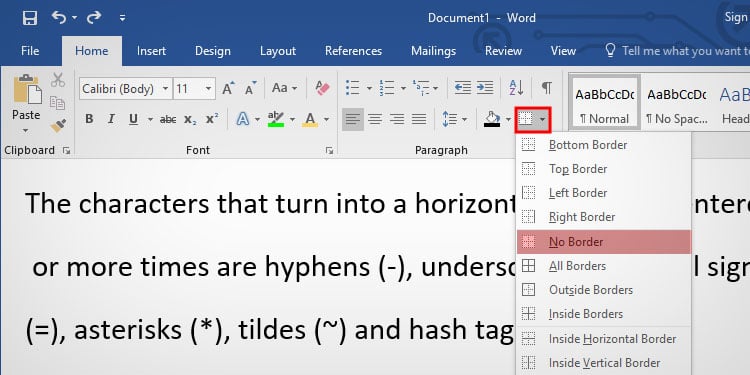Open the font name dropdown Calibri (Body)
Viewport: 750px width, 375px height.
pyautogui.click(x=125, y=89)
